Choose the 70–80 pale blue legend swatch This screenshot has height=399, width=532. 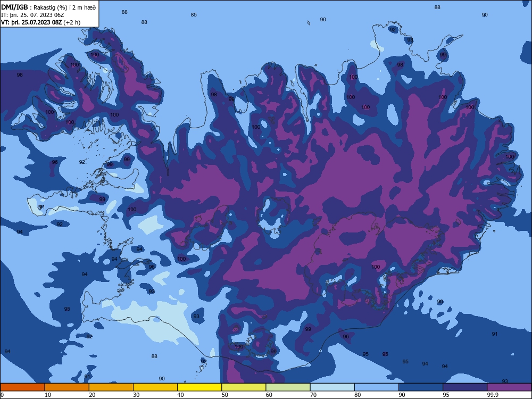[x=332, y=387]
